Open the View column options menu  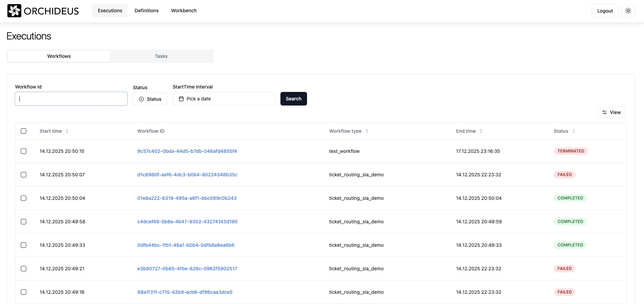[611, 112]
